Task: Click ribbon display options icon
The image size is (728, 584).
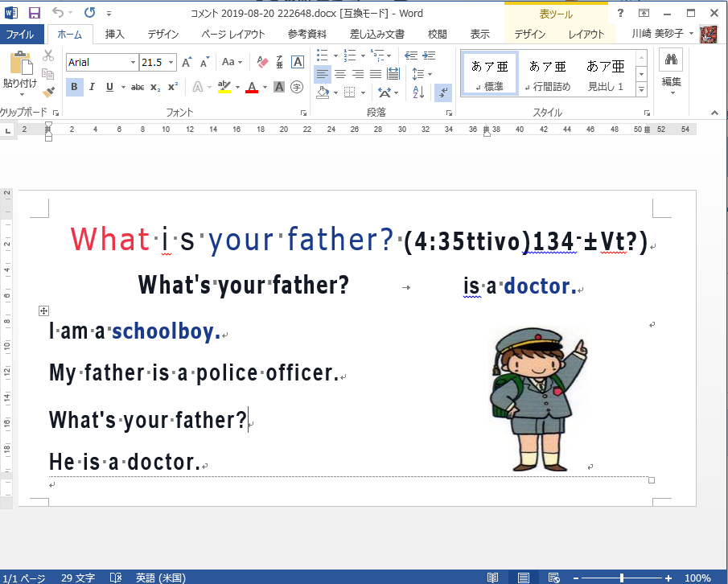Action: coord(644,13)
